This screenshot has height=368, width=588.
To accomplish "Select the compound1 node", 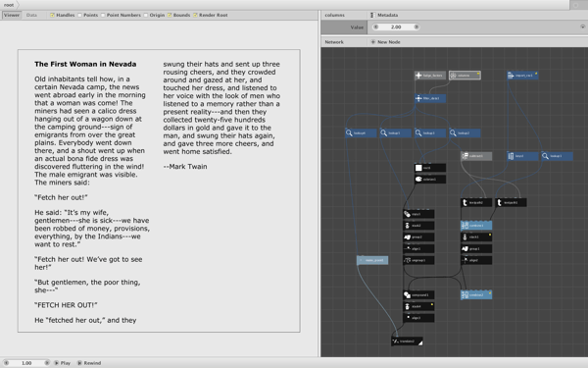I will click(418, 294).
